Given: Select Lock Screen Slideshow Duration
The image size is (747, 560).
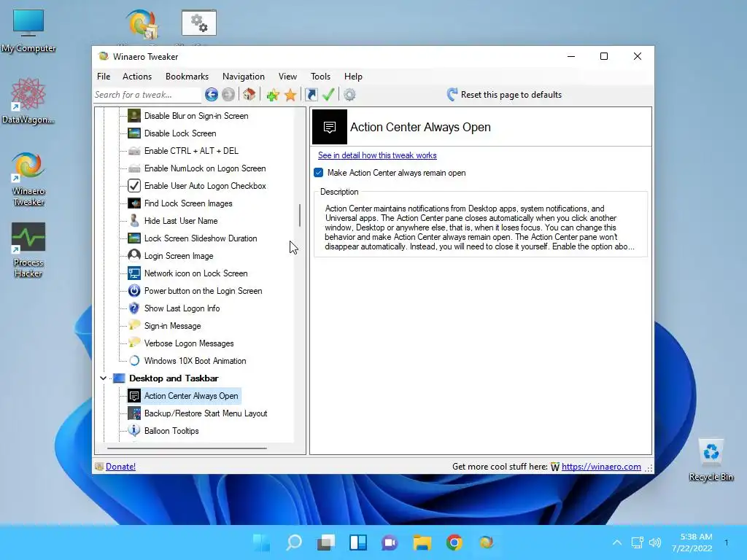Looking at the screenshot, I should [201, 238].
